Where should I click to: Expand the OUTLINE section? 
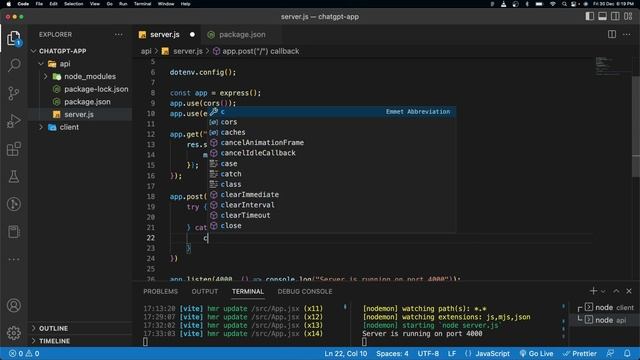53,328
